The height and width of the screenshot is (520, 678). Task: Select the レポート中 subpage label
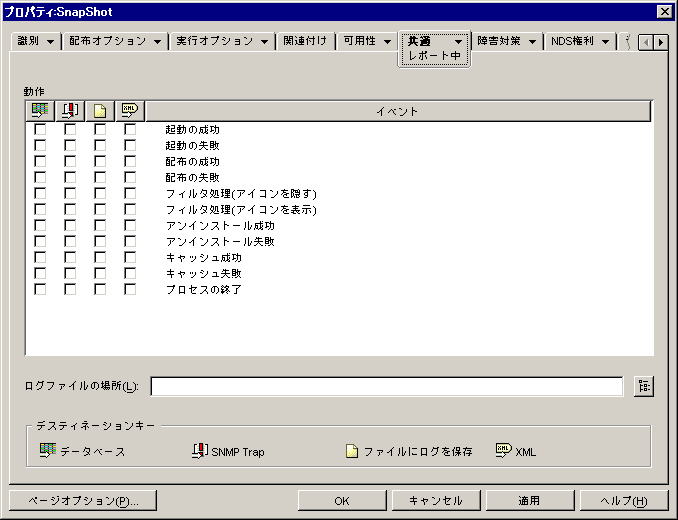435,56
